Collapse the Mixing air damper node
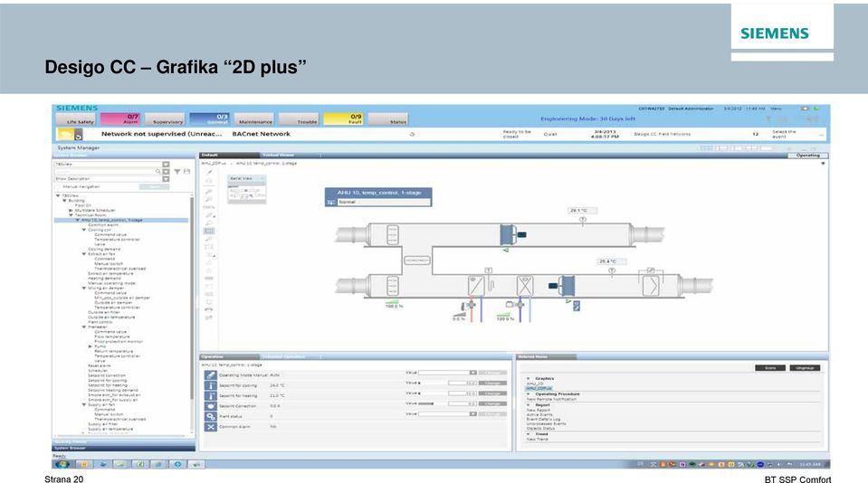Viewport: 868px width, 483px height. [x=84, y=289]
